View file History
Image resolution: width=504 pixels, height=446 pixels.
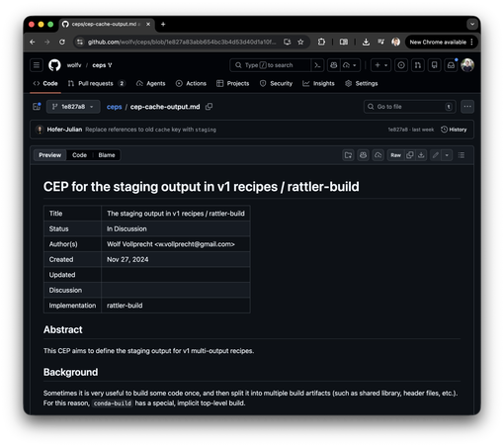point(454,130)
